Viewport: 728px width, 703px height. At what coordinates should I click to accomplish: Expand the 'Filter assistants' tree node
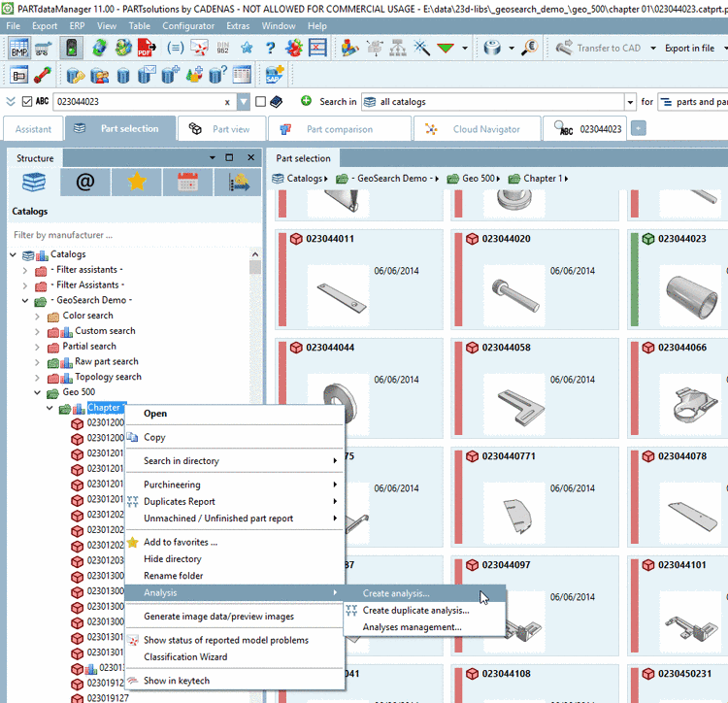point(25,271)
